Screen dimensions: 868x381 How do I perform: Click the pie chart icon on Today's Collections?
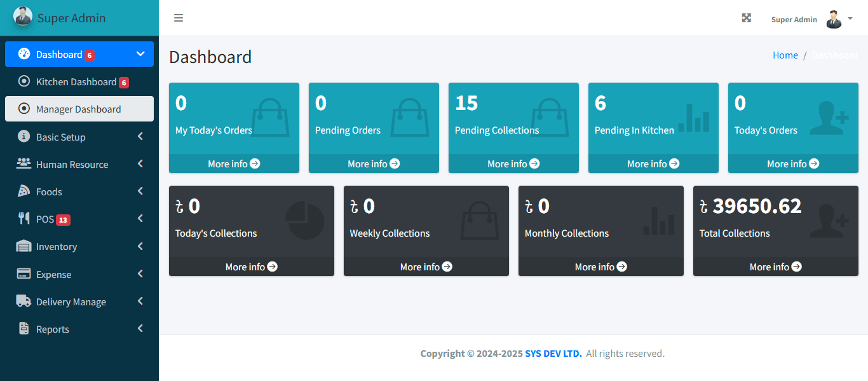305,221
